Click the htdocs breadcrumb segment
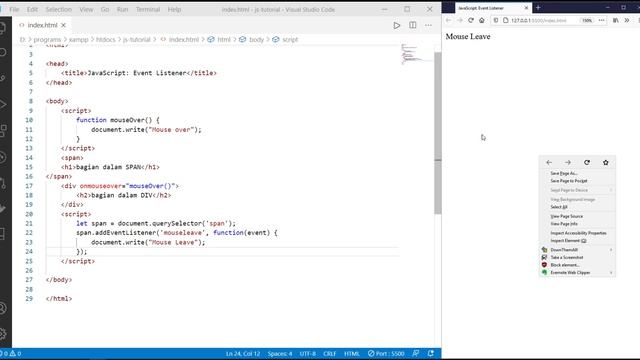 (x=106, y=40)
